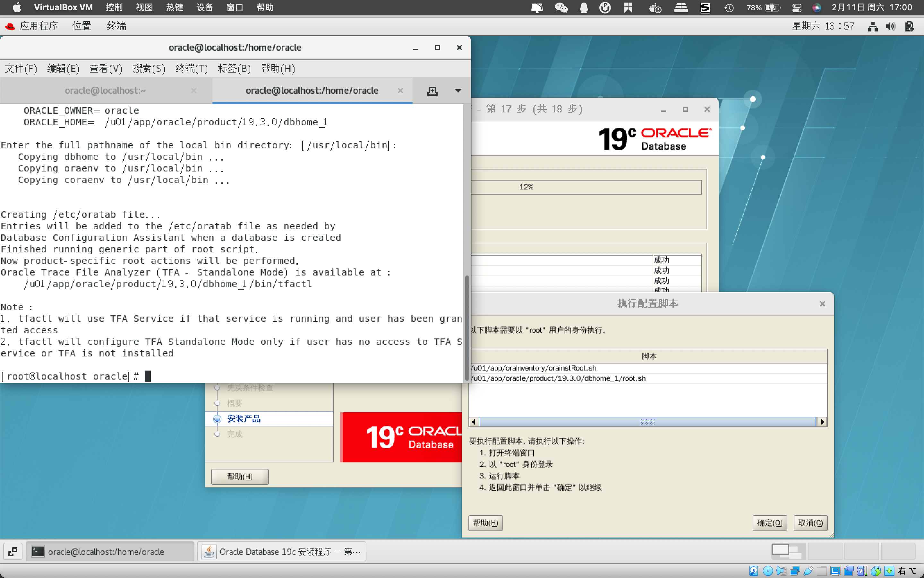Open the Apple menu
The image size is (924, 578).
[x=17, y=7]
